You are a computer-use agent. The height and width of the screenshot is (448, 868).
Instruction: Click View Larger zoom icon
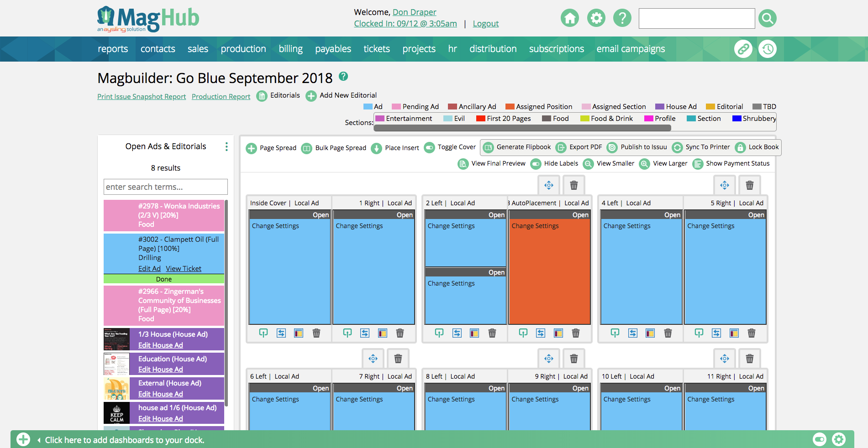coord(645,164)
